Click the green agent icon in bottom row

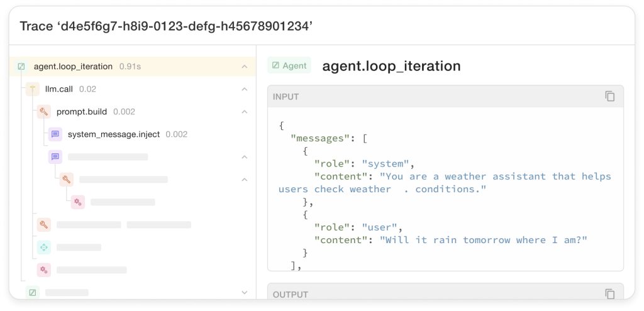pos(33,292)
